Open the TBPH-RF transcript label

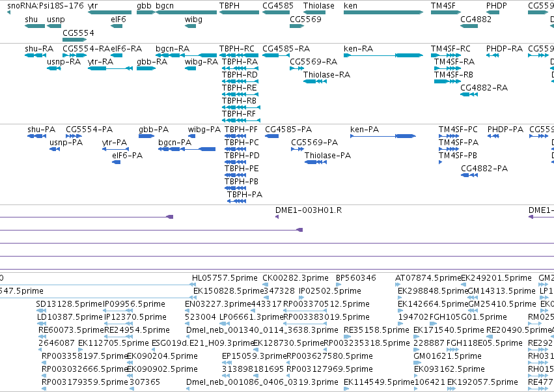click(238, 114)
